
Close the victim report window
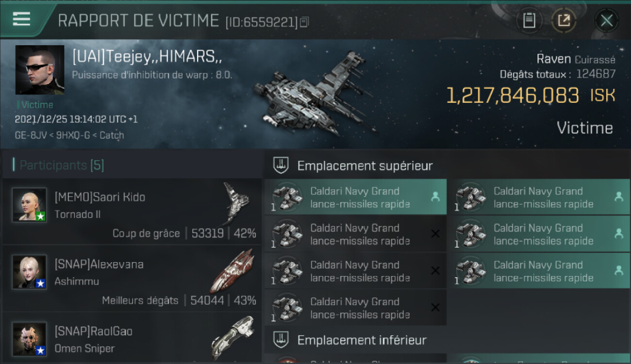[x=606, y=20]
